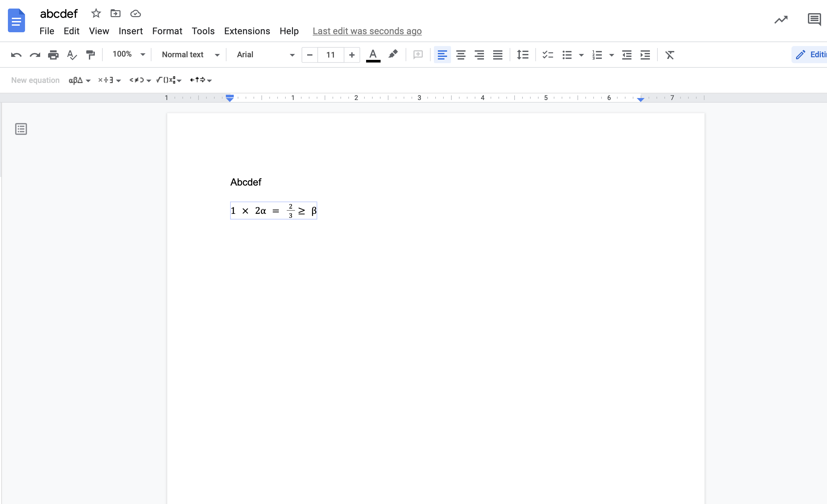
Task: Undo the last action
Action: coord(16,55)
